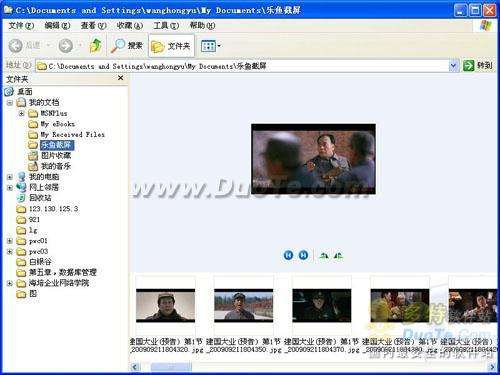Open the Search toolbar button

[127, 46]
